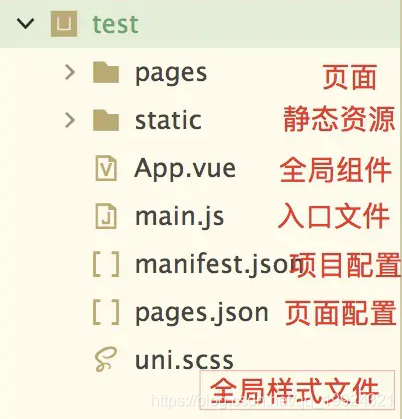Select the static folder name
Image resolution: width=402 pixels, height=419 pixels.
[168, 120]
